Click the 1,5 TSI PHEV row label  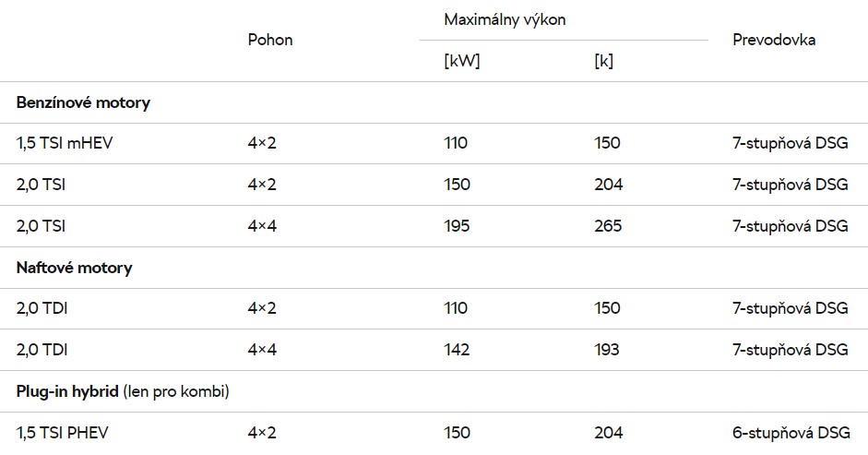(62, 432)
